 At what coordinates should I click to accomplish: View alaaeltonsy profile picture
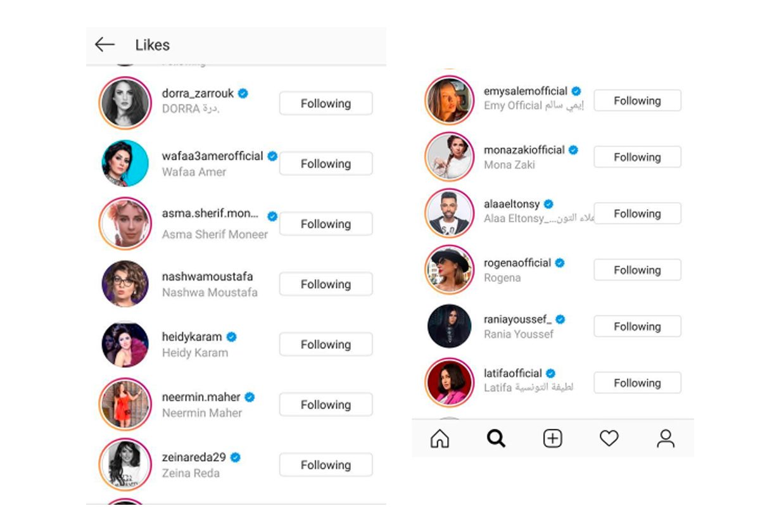(449, 213)
